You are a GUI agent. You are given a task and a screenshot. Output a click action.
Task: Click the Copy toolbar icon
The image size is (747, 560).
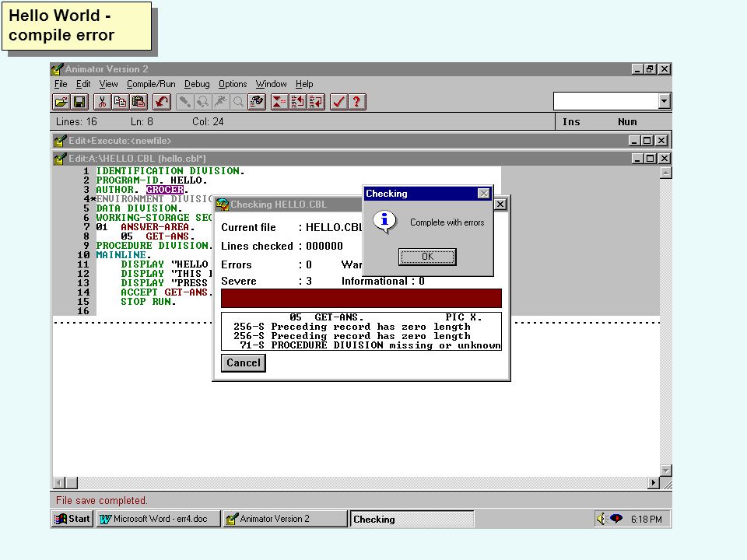(x=120, y=102)
